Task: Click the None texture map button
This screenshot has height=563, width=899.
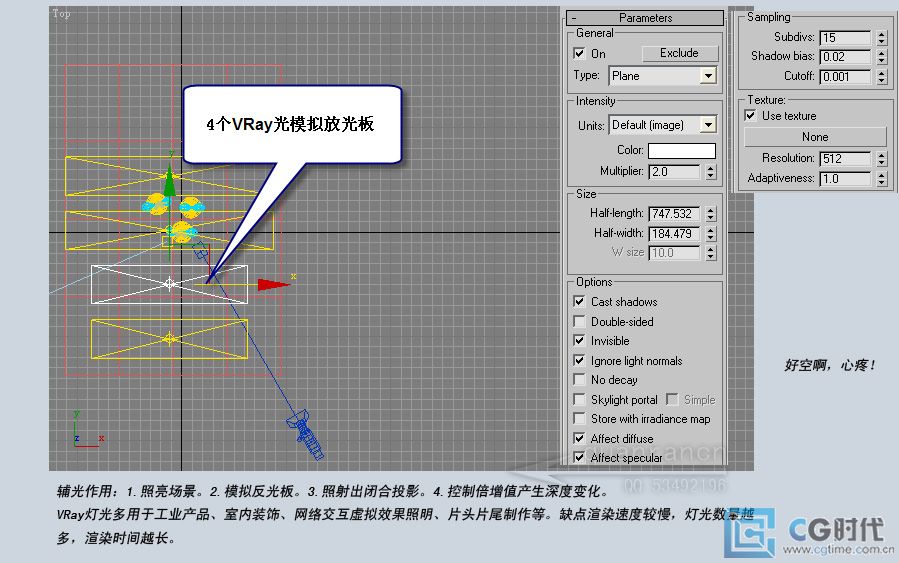Action: (x=815, y=137)
